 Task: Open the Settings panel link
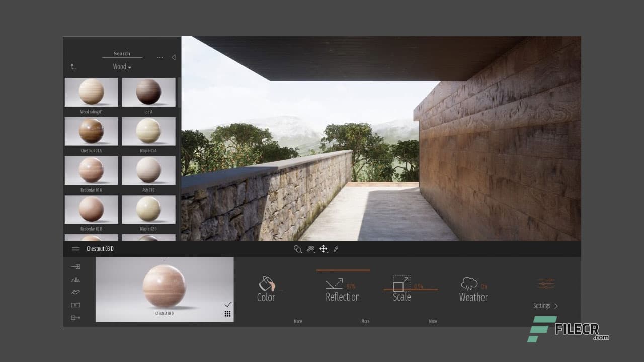(x=545, y=306)
